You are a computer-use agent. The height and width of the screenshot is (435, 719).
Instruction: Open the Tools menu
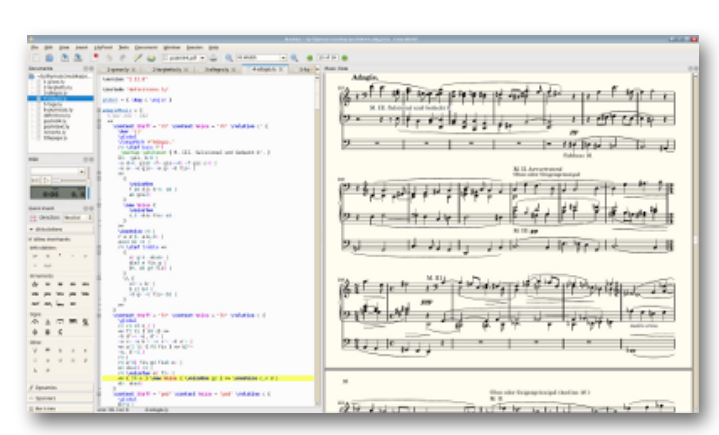pos(124,47)
